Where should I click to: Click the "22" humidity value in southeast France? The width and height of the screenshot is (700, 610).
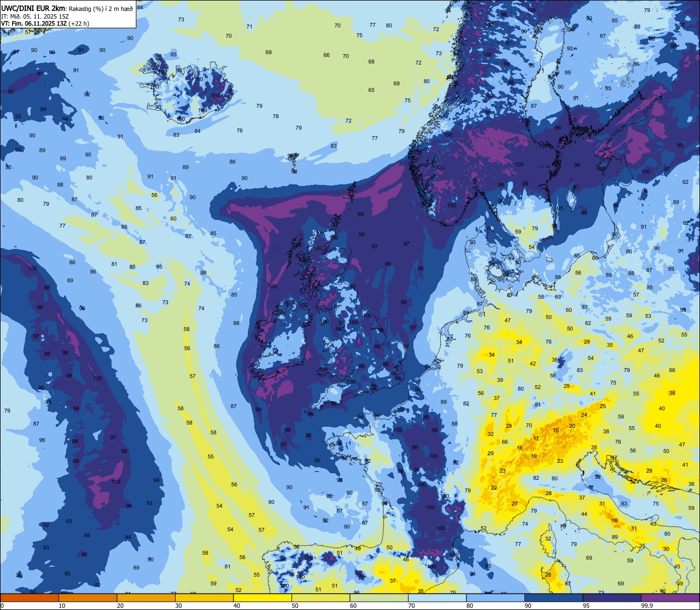point(494,487)
